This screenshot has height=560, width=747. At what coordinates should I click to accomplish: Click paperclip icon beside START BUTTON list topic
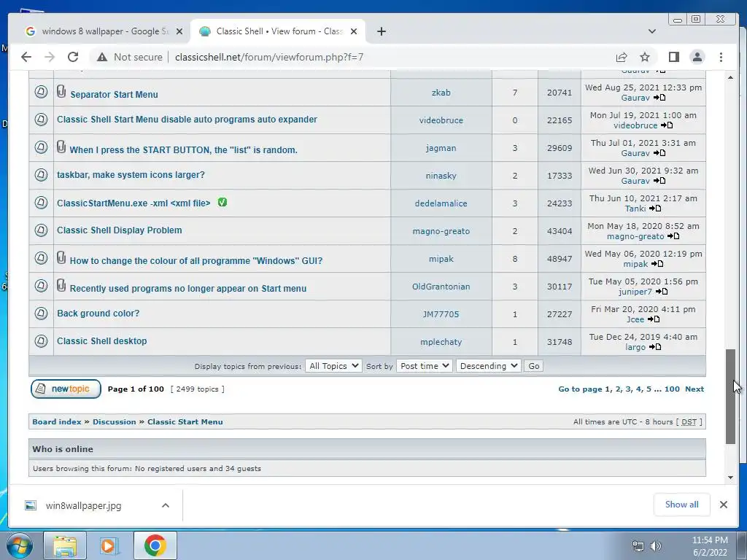[61, 147]
